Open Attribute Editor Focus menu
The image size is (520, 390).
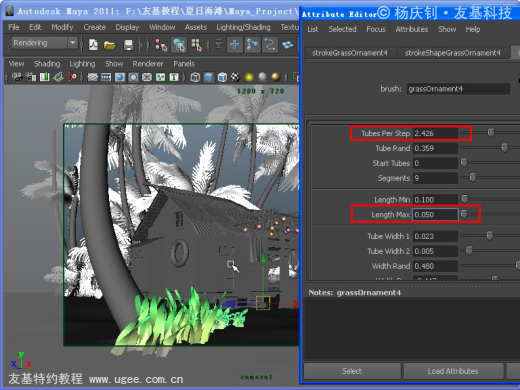[x=376, y=29]
